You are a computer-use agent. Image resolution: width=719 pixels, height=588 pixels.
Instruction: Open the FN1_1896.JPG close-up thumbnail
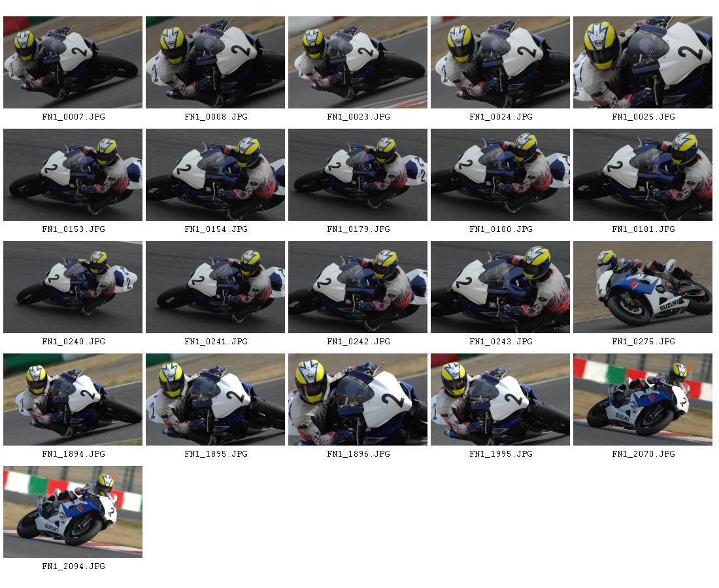[x=358, y=400]
